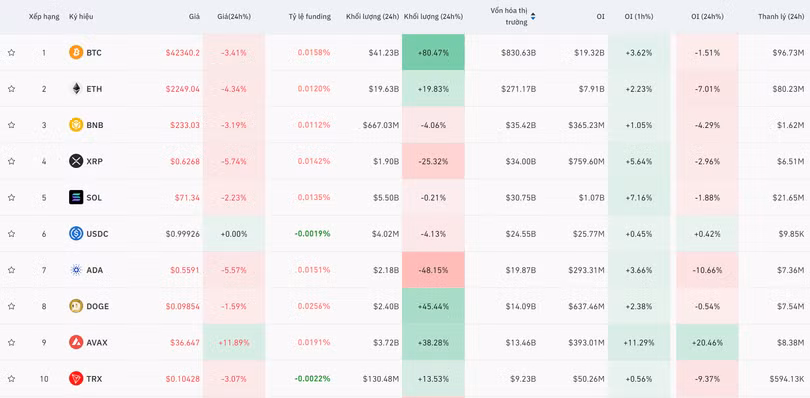Click TRX funding rate -0.0022%
Viewport: 810px width, 398px height.
[x=312, y=379]
